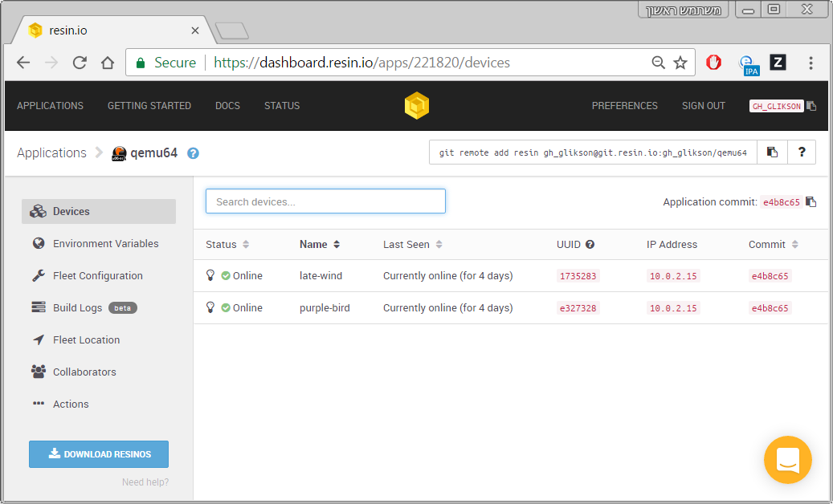Image resolution: width=833 pixels, height=504 pixels.
Task: Click Chrome user profile button in title bar
Action: point(683,10)
